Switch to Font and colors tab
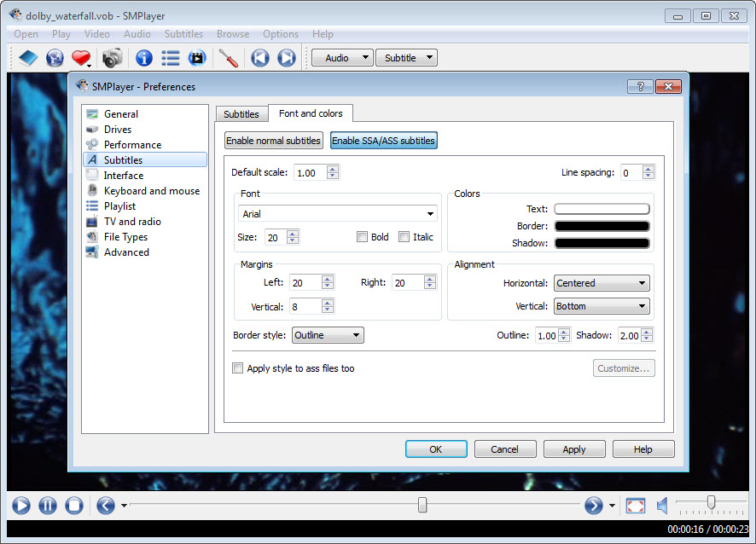Viewport: 756px width, 544px height. 311,113
